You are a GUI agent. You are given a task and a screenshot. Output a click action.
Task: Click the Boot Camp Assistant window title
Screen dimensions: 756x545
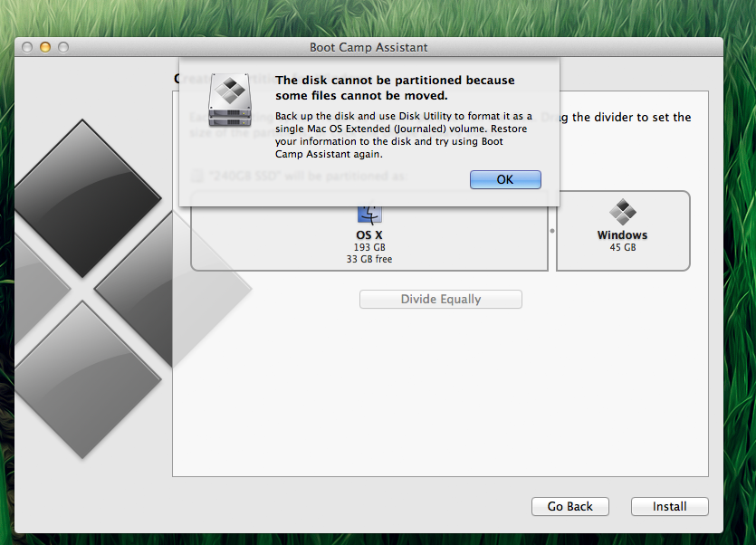368,47
